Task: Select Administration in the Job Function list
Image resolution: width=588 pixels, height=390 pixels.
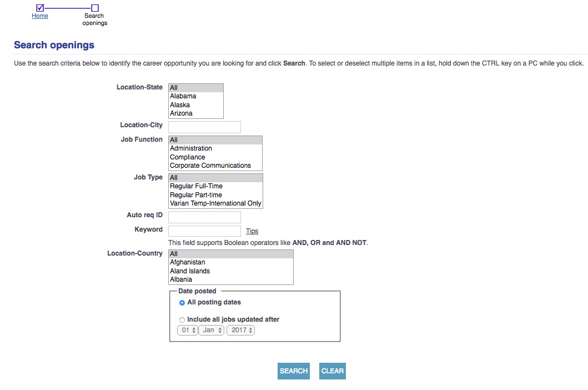Action: (x=215, y=148)
